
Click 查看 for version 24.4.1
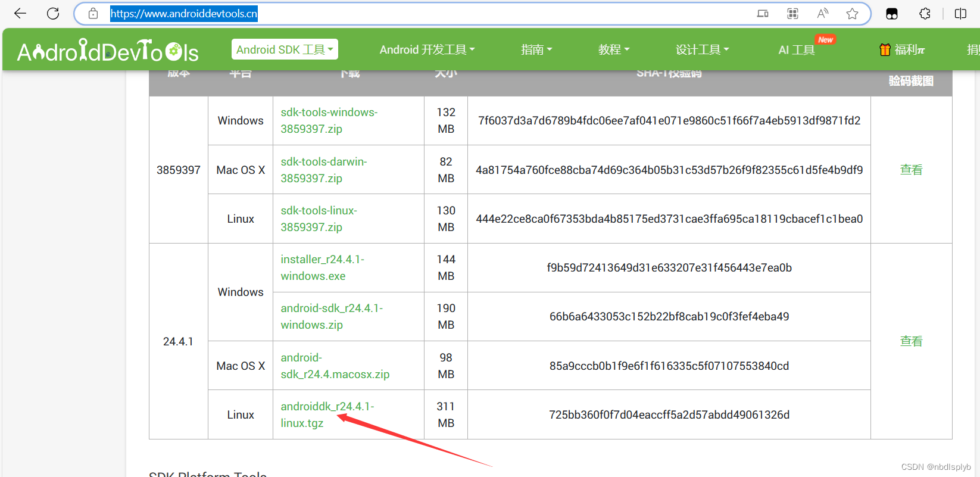[x=911, y=341]
